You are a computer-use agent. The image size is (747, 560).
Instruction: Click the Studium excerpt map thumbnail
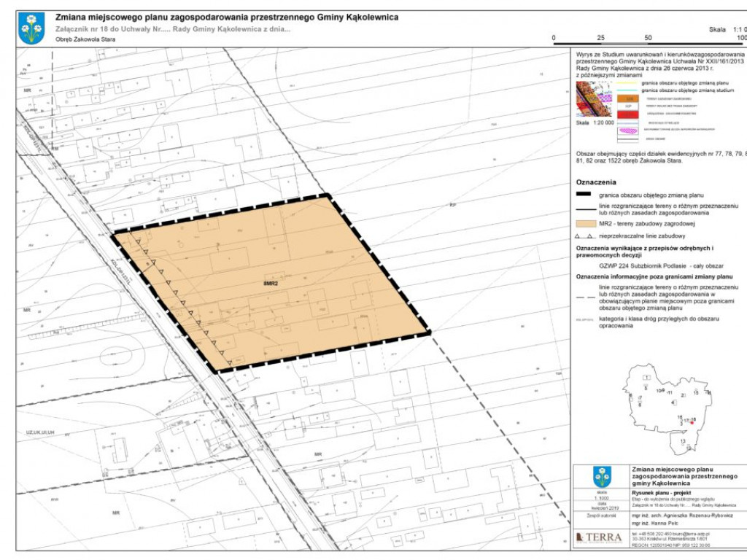594,98
